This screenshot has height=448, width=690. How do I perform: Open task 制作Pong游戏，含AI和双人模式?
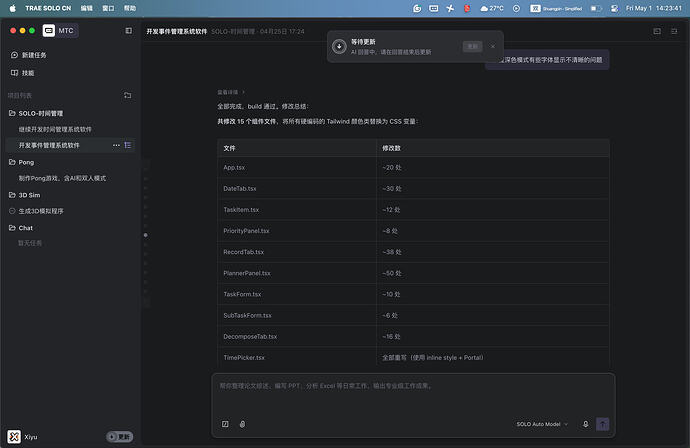(62, 178)
